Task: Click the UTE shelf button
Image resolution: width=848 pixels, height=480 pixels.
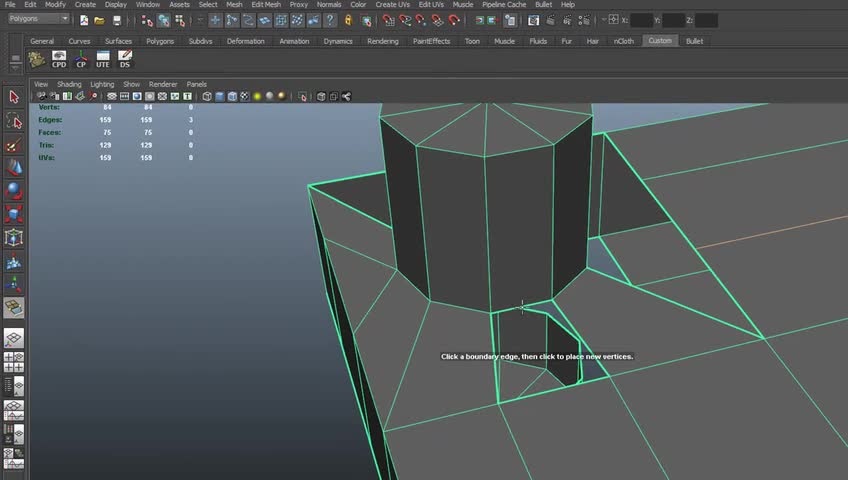Action: (x=103, y=60)
